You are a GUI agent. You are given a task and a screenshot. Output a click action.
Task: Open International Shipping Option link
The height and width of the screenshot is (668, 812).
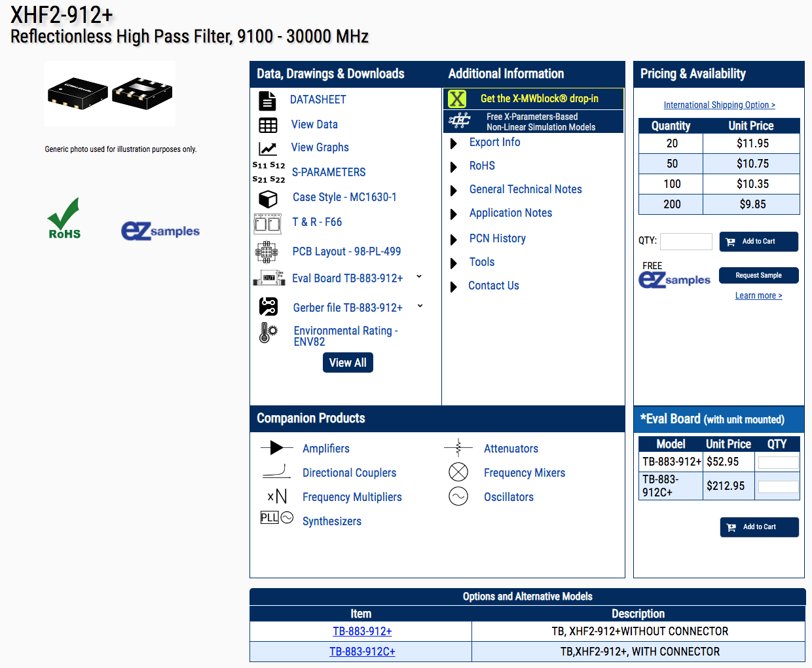click(x=719, y=105)
